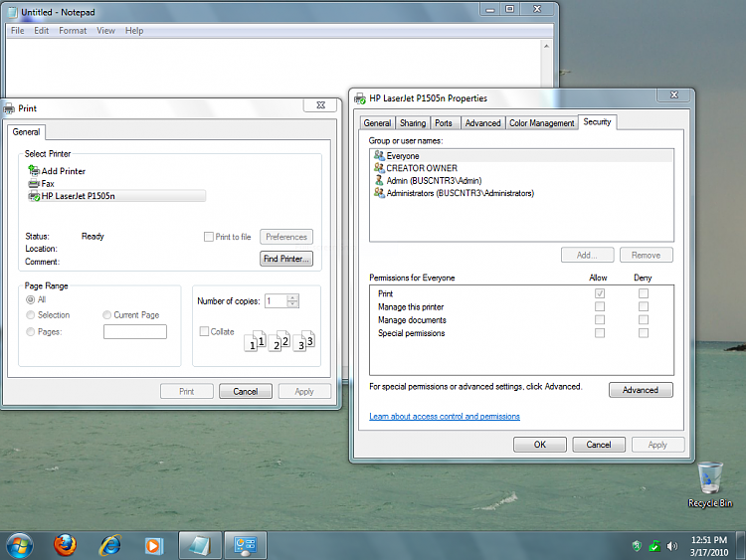Click the printer icon in Print dialog title
The height and width of the screenshot is (560, 746).
click(9, 108)
